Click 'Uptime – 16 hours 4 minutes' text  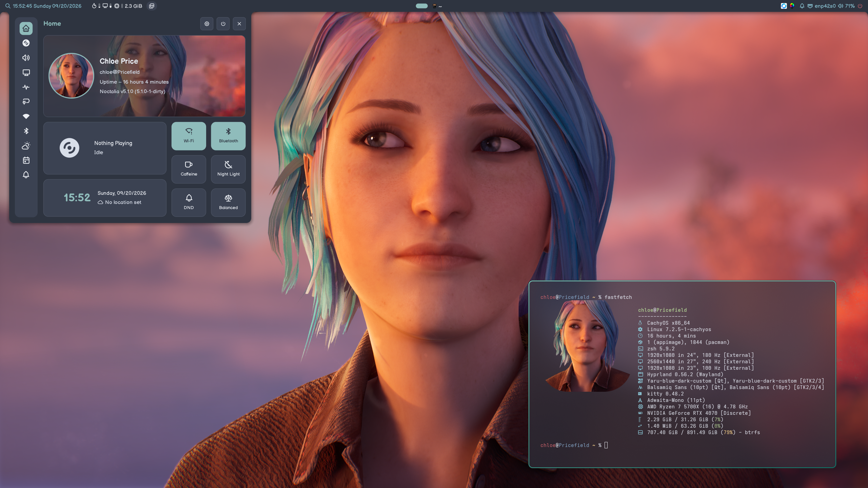click(134, 82)
